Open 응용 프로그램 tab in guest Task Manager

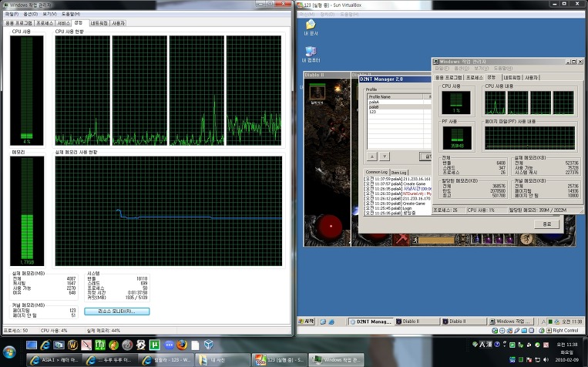coord(449,78)
